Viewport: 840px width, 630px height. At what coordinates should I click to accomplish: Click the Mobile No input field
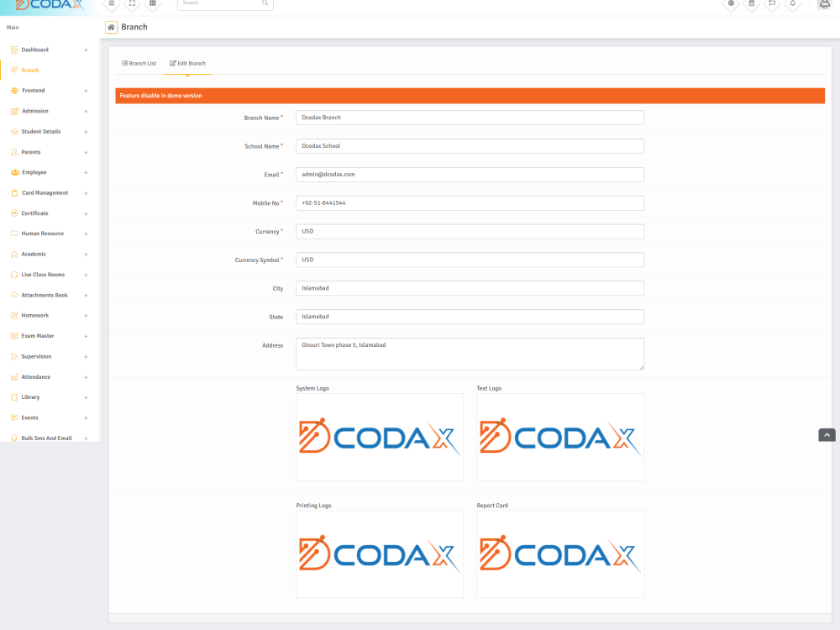point(470,203)
